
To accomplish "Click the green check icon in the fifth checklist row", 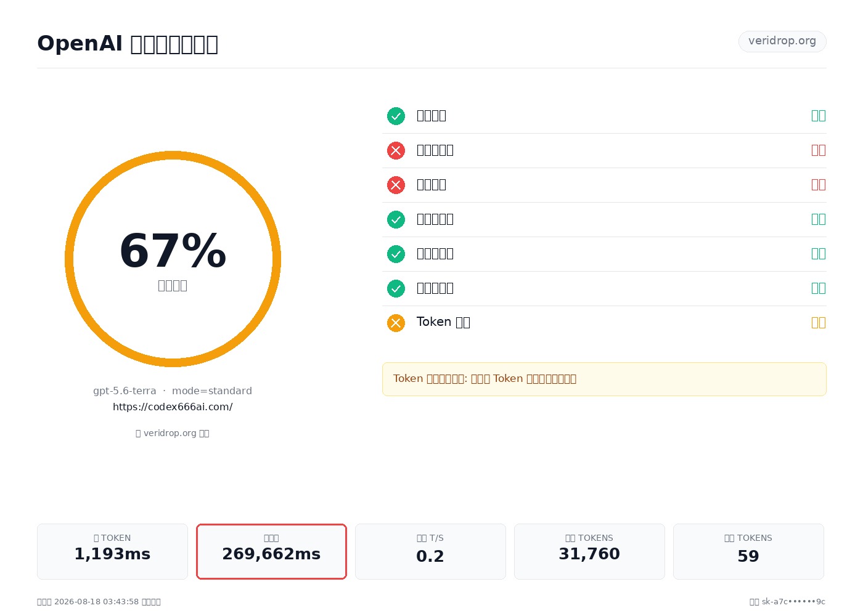I will (396, 254).
